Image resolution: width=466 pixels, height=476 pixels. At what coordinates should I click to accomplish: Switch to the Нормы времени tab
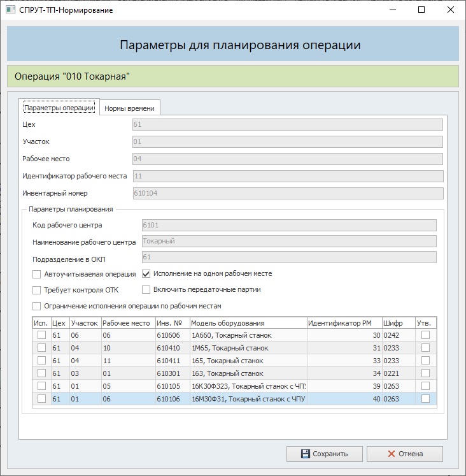pyautogui.click(x=129, y=108)
